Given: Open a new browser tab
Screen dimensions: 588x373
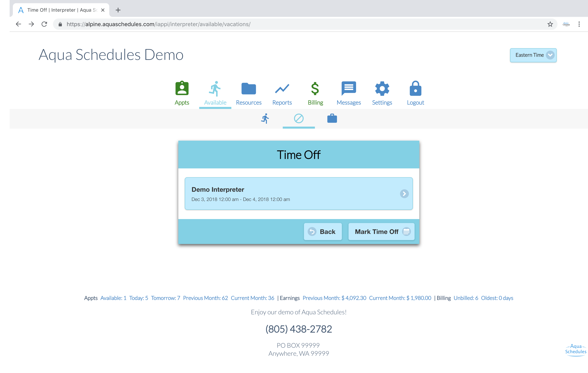Looking at the screenshot, I should (x=118, y=10).
